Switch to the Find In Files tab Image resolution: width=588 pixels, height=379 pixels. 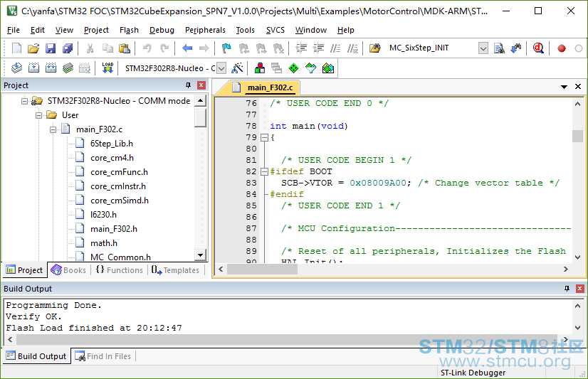pos(103,356)
